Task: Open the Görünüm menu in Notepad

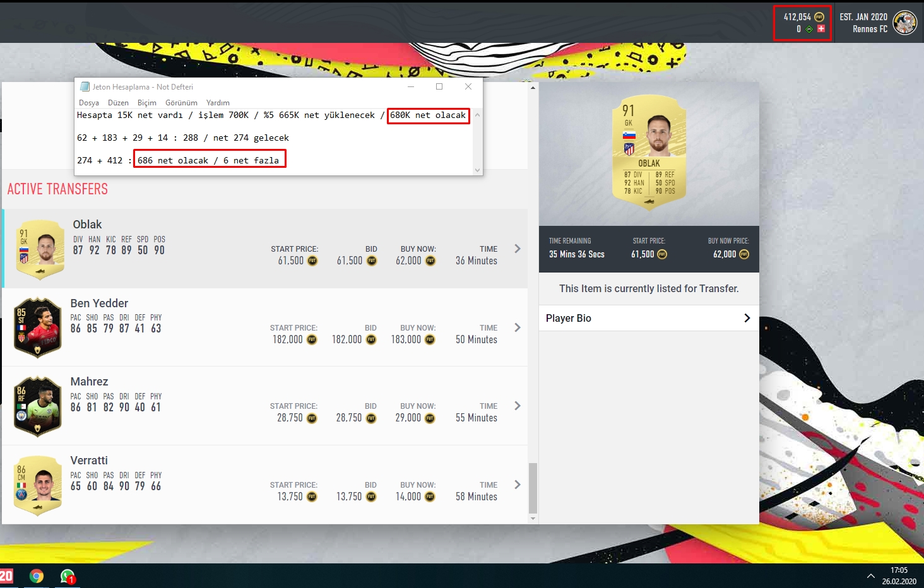Action: tap(181, 102)
